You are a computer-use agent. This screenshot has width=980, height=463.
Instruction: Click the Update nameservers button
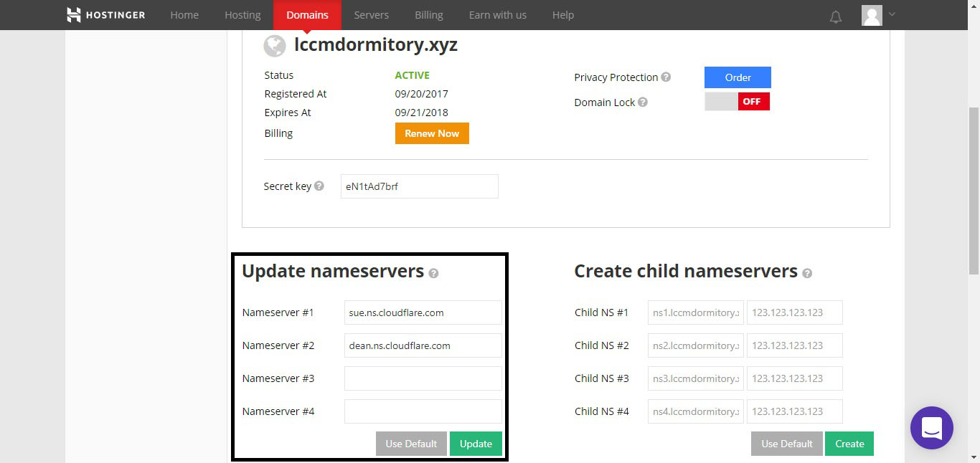[x=476, y=444]
